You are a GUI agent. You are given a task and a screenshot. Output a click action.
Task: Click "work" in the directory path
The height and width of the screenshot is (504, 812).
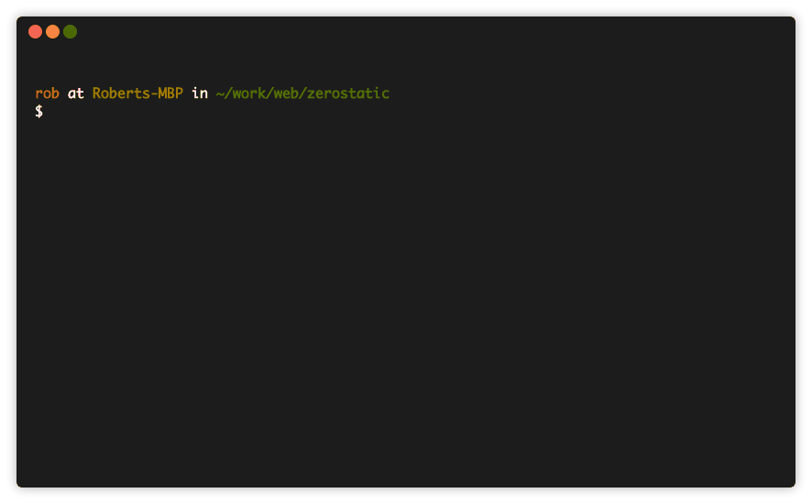pyautogui.click(x=247, y=93)
